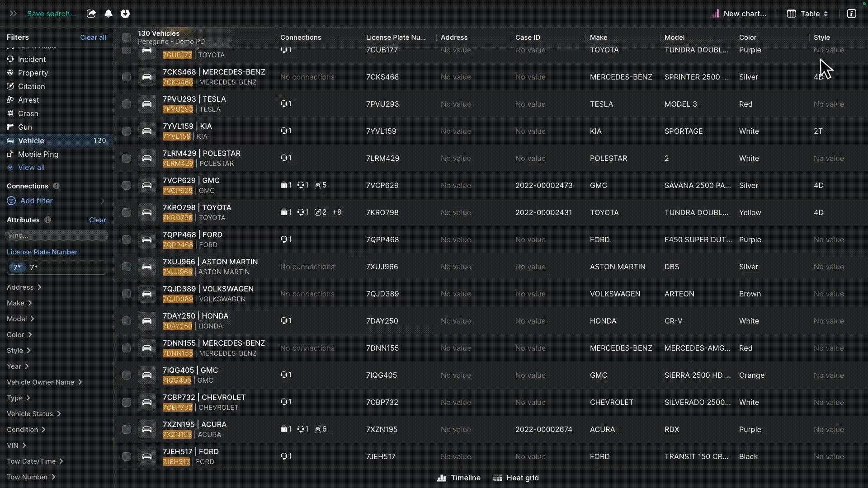
Task: Click the Connections info icon
Action: pos(57,186)
